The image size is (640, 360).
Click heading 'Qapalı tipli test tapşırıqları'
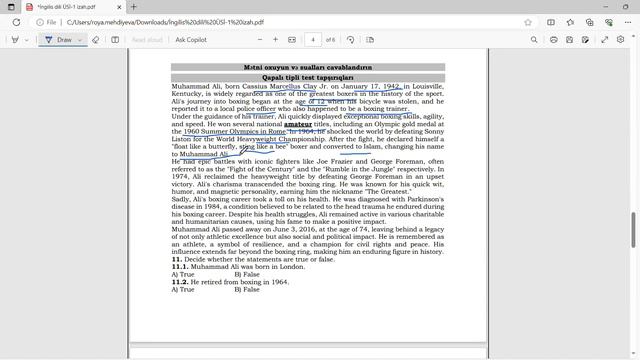308,78
